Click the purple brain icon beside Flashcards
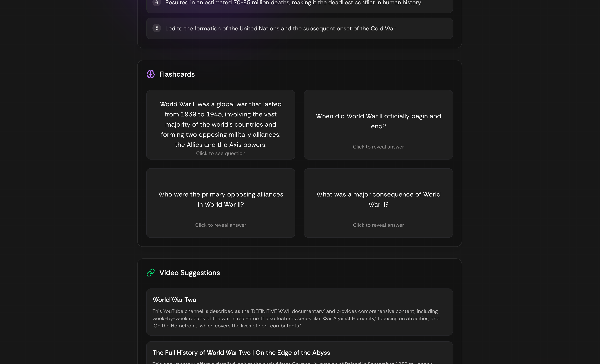Image resolution: width=600 pixels, height=364 pixels. [150, 74]
